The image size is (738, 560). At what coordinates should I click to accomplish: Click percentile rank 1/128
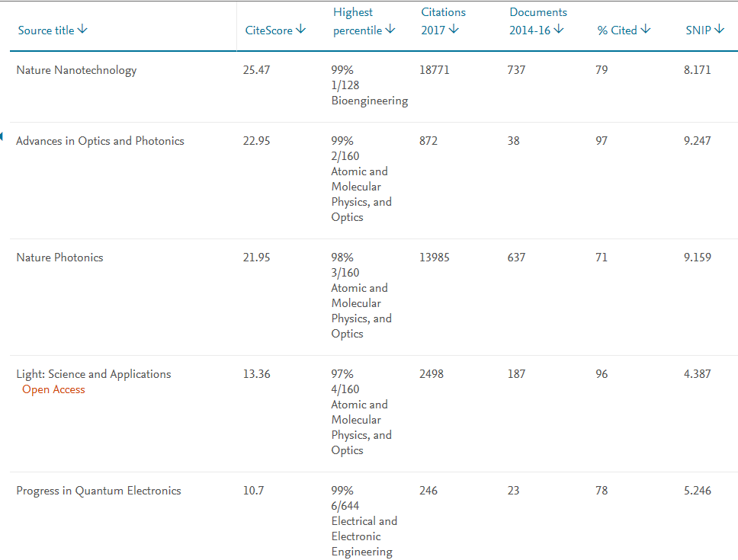(x=345, y=85)
